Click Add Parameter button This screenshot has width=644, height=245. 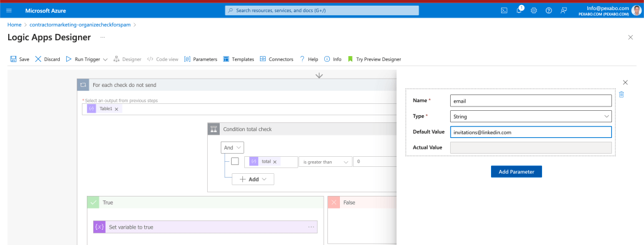[516, 172]
